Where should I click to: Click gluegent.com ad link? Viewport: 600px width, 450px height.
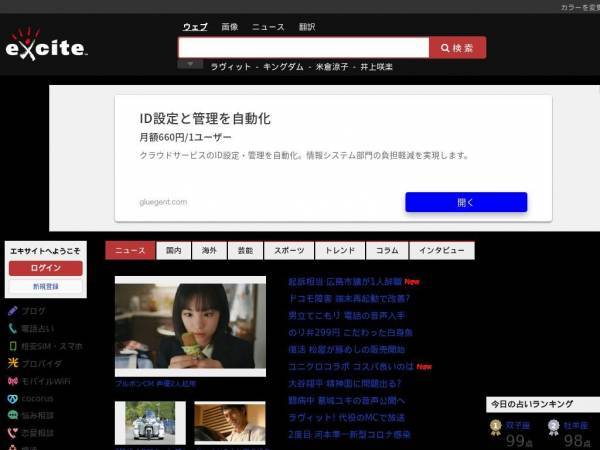[163, 202]
